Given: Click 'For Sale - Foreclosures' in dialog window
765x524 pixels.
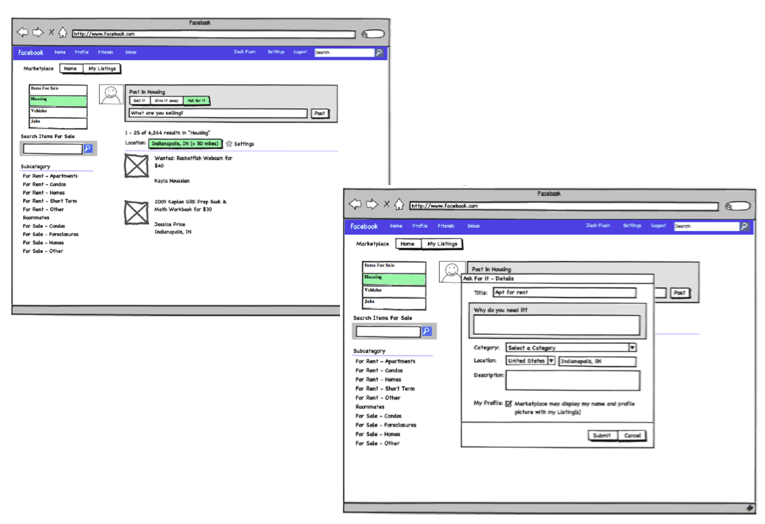Looking at the screenshot, I should coord(386,425).
